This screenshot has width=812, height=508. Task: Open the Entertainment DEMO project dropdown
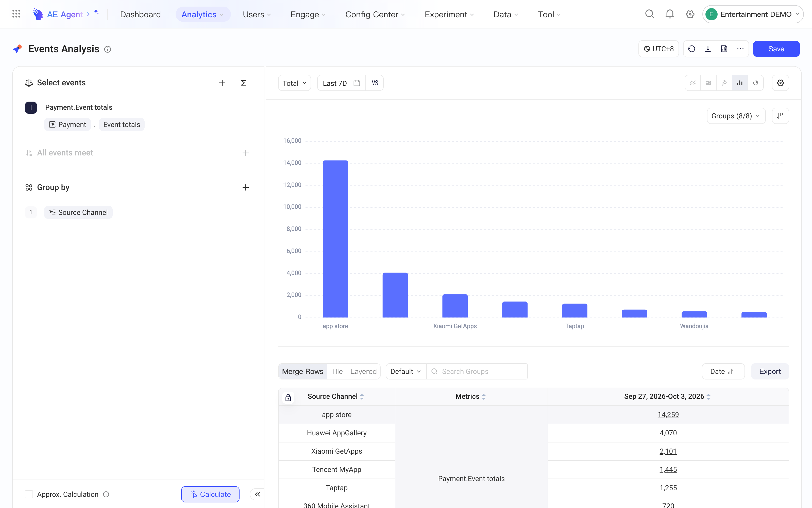(x=753, y=14)
